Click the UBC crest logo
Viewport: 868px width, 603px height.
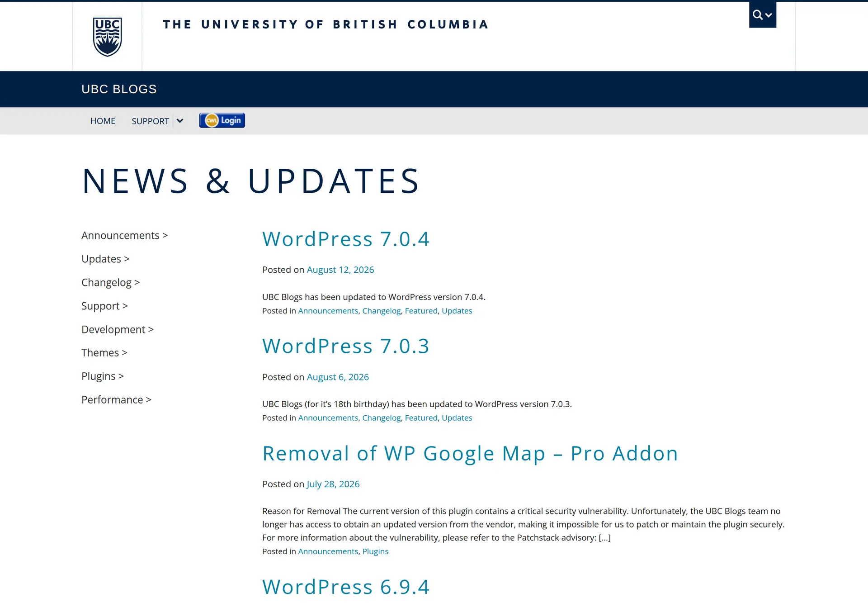[x=107, y=37]
